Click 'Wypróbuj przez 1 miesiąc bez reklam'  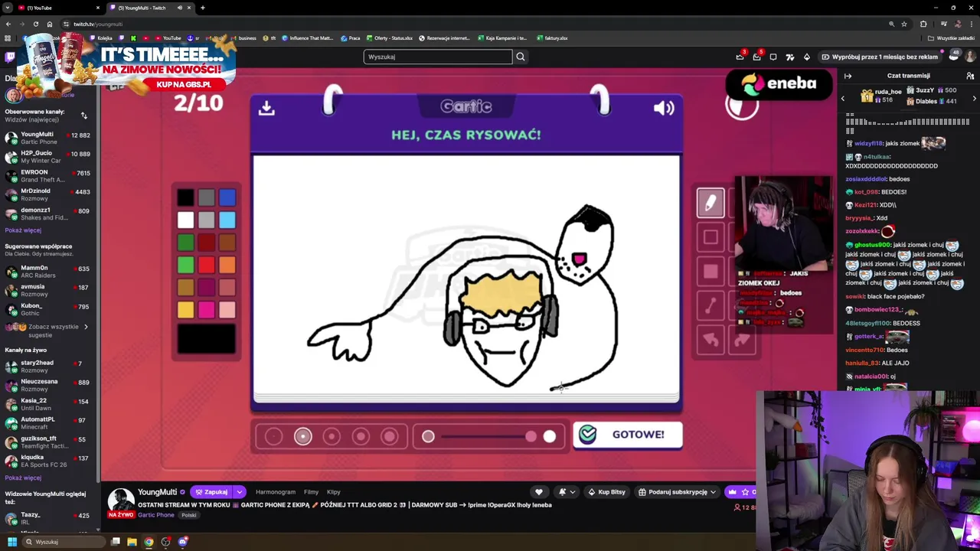(x=880, y=57)
